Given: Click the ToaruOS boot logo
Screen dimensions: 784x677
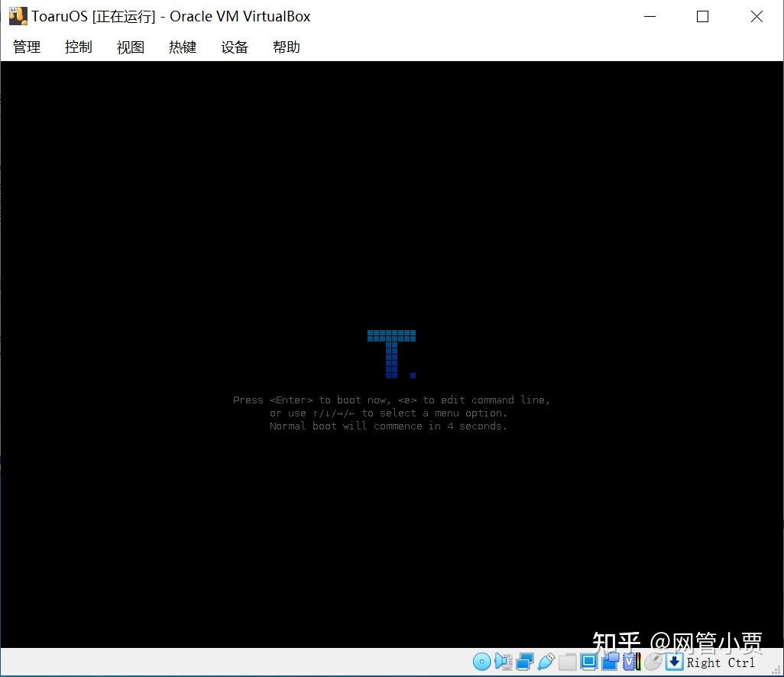Looking at the screenshot, I should click(x=391, y=351).
